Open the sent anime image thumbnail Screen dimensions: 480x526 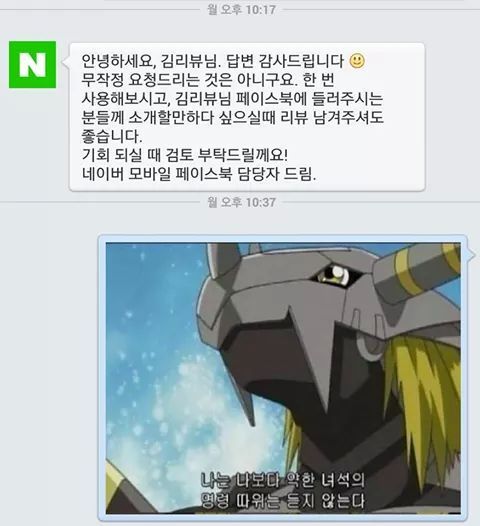(x=283, y=378)
